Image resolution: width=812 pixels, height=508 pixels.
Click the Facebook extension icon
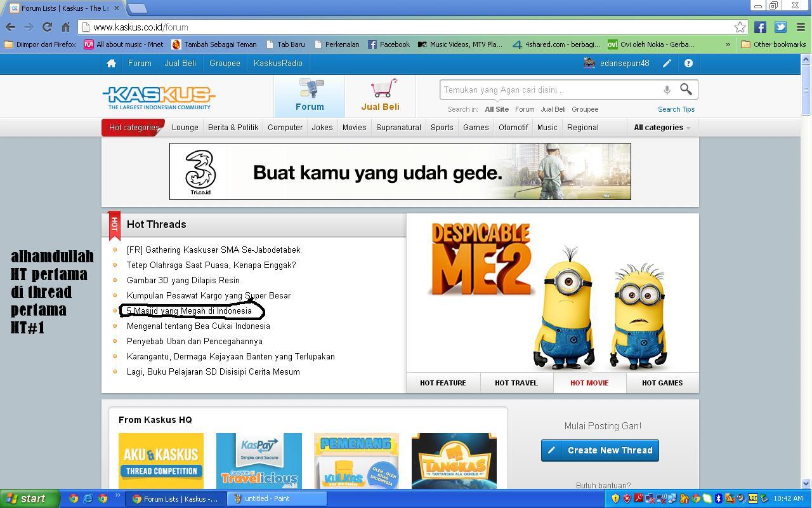(760, 27)
